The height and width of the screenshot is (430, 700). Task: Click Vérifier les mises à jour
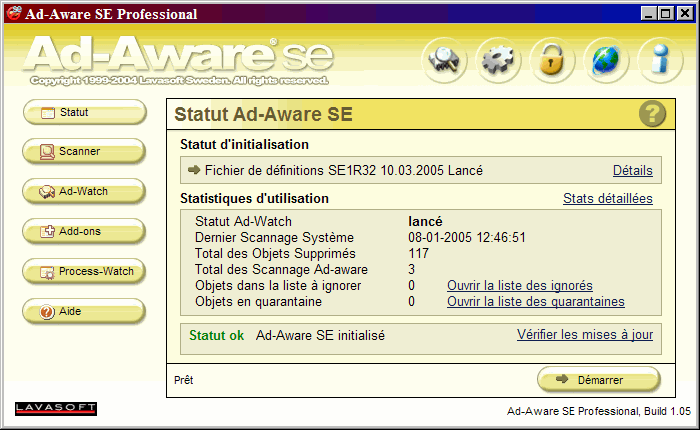coord(585,334)
